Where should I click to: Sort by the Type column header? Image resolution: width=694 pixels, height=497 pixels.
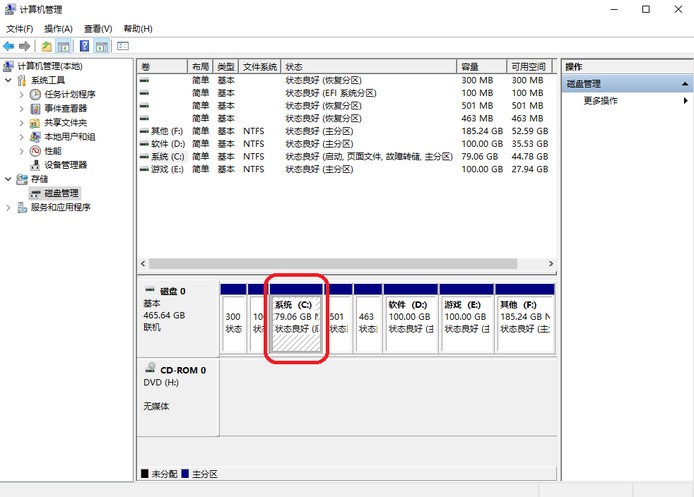(226, 66)
